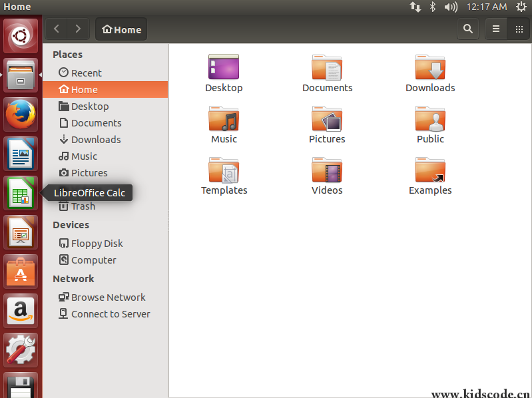The height and width of the screenshot is (398, 532).
Task: Open LibreOffice Impress from the launcher
Action: pos(21,232)
